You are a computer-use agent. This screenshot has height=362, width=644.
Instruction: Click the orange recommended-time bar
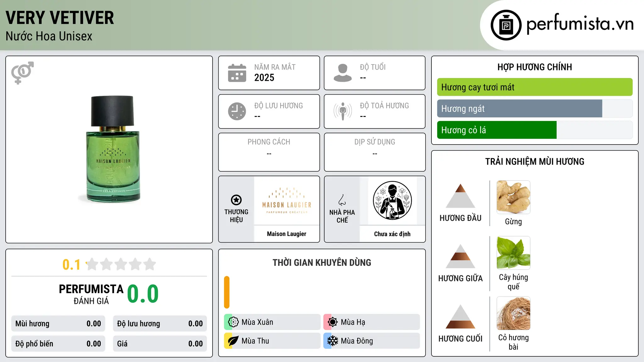point(227,292)
